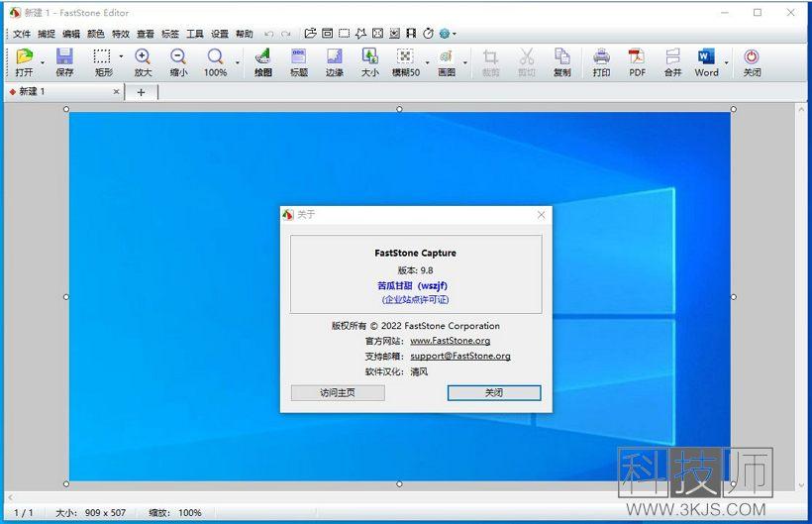The height and width of the screenshot is (524, 812).
Task: Expand the 100% zoom dropdown arrow
Action: tap(238, 62)
